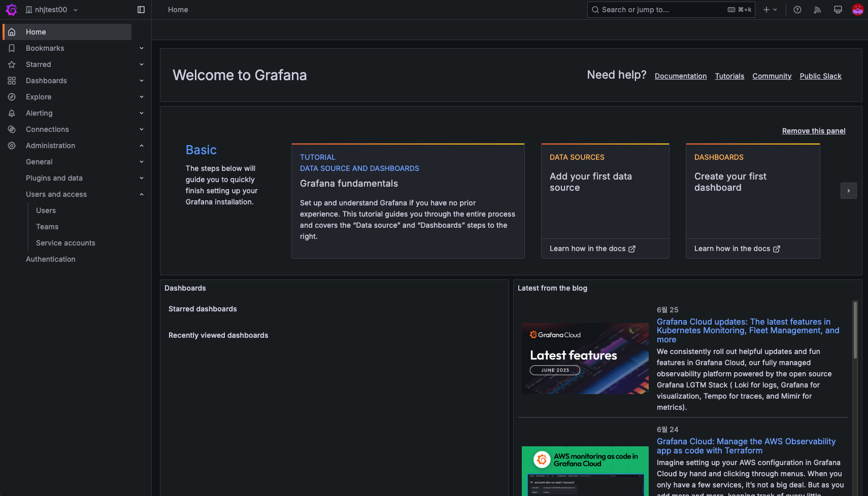The width and height of the screenshot is (868, 496).
Task: Expand the Explore section chevron
Action: (x=142, y=97)
